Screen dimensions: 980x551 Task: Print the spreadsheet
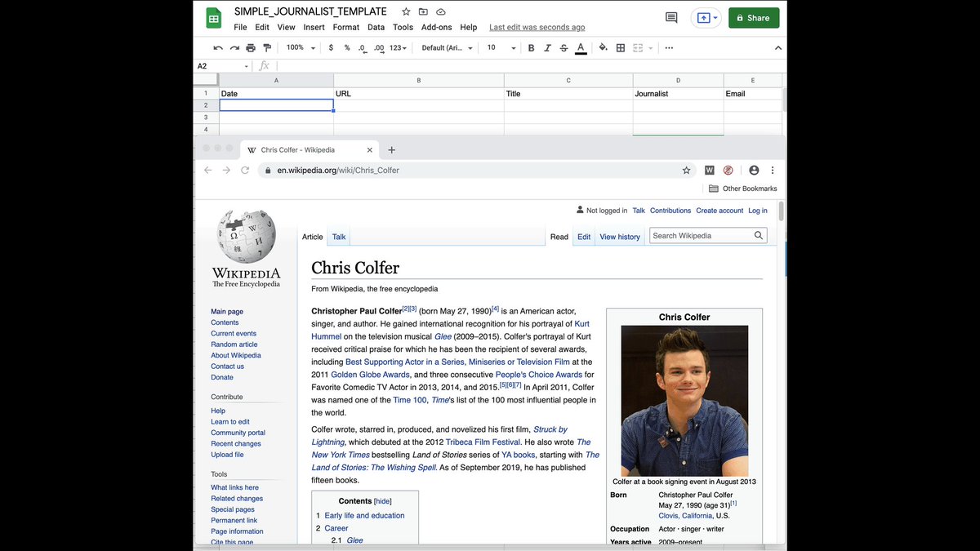click(x=251, y=48)
